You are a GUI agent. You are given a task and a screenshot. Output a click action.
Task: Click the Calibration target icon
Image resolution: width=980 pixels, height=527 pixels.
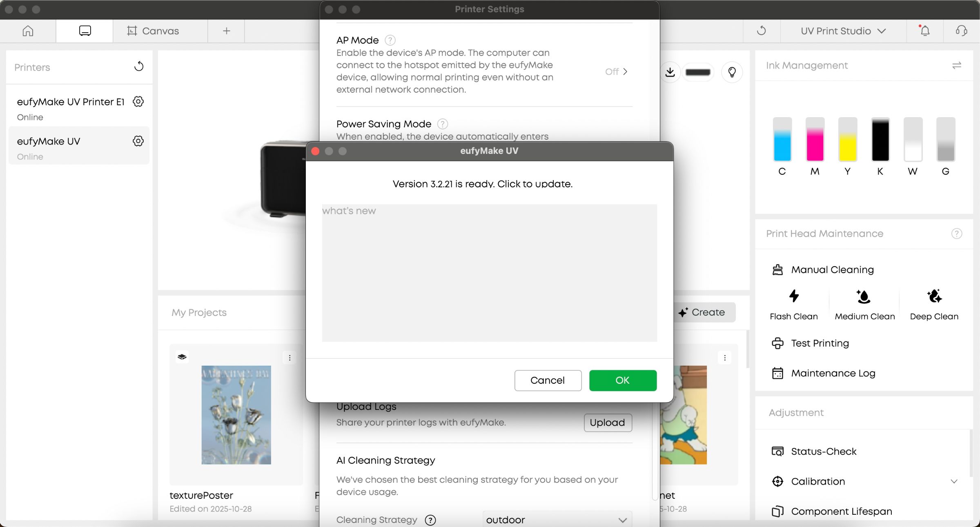click(777, 482)
